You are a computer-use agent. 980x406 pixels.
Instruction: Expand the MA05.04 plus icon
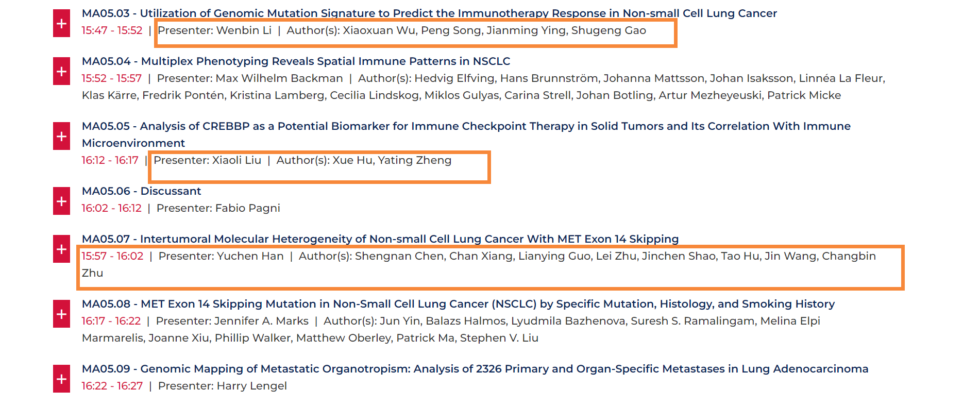click(x=61, y=71)
